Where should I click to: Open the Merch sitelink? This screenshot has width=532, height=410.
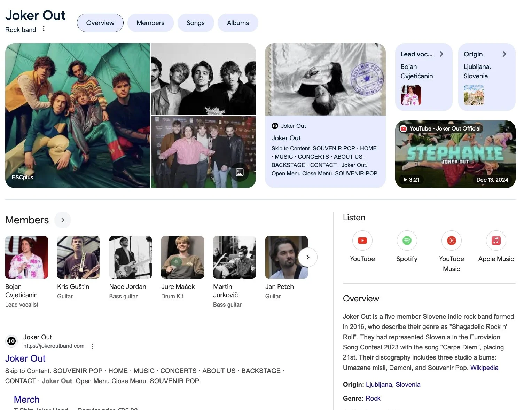pos(27,400)
